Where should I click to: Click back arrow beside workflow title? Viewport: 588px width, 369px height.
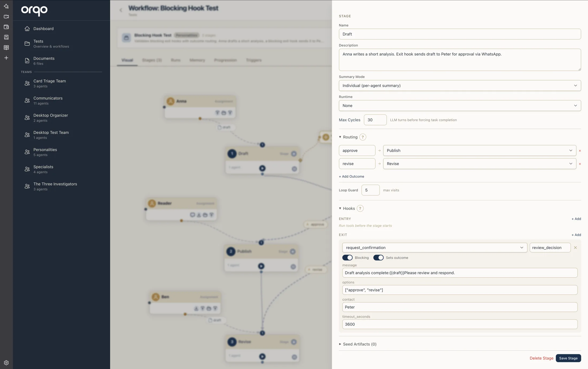coord(121,10)
